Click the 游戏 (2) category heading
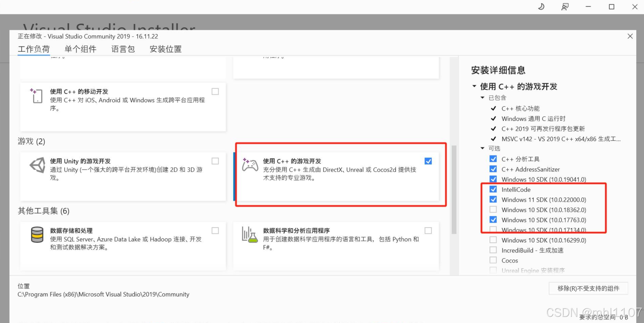The width and height of the screenshot is (644, 323). pos(31,141)
